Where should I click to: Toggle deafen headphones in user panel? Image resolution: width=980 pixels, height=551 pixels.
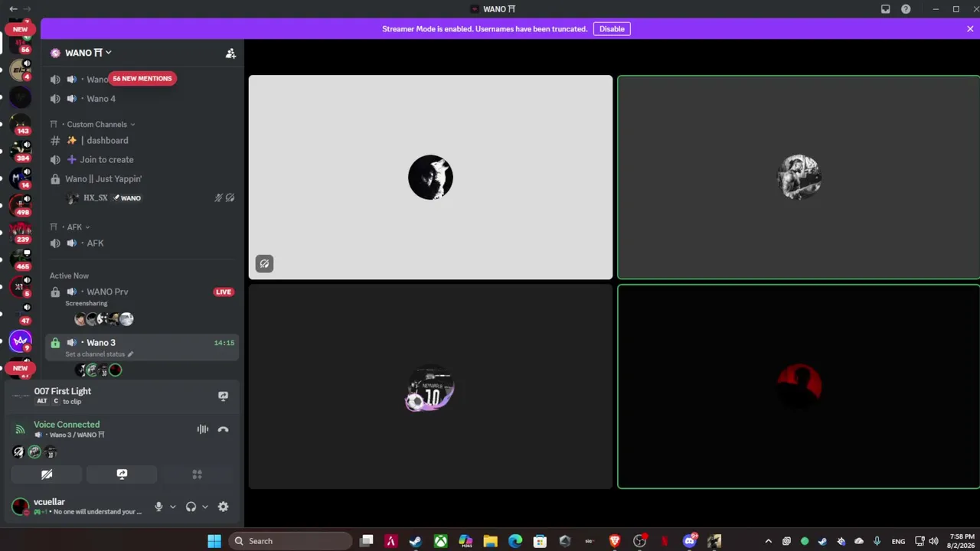[191, 507]
